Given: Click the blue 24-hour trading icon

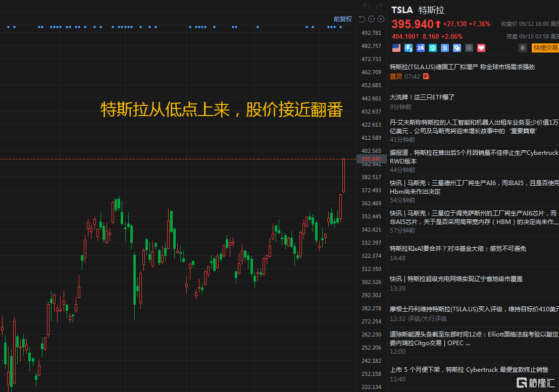Looking at the screenshot, I should 421,48.
